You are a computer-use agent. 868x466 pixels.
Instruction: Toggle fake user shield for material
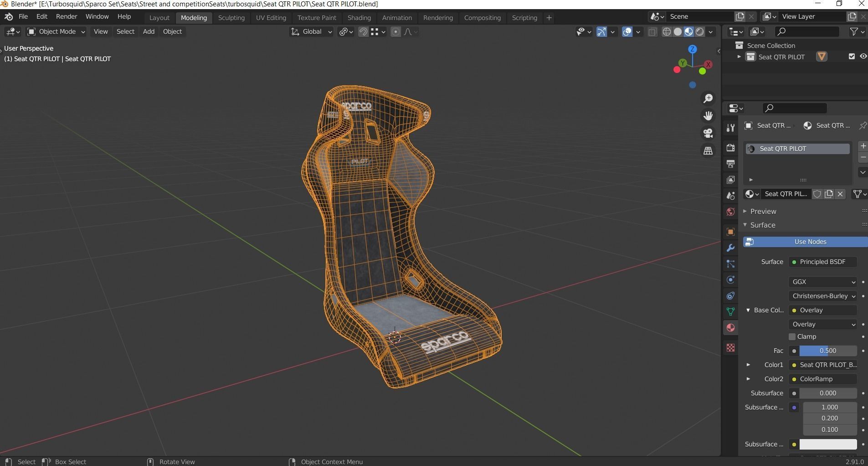tap(817, 194)
